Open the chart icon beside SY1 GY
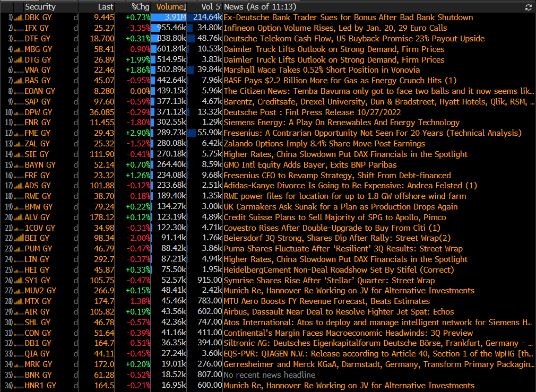536x392 pixels. pyautogui.click(x=19, y=281)
